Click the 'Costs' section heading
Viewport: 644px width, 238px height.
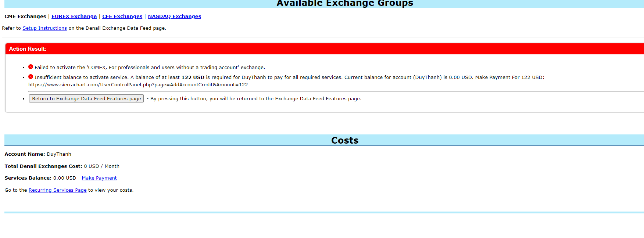pos(345,140)
